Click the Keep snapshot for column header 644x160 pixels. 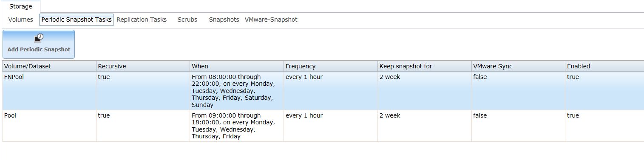[x=425, y=66]
